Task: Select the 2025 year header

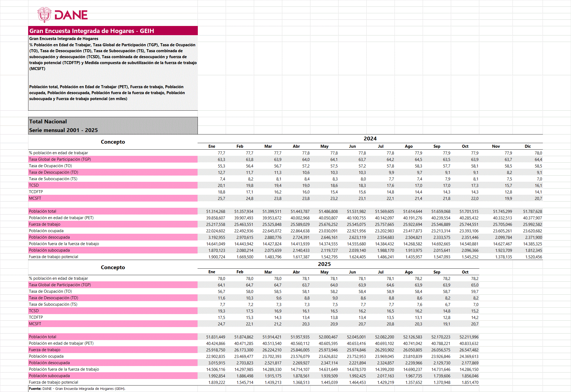Action: click(324, 264)
